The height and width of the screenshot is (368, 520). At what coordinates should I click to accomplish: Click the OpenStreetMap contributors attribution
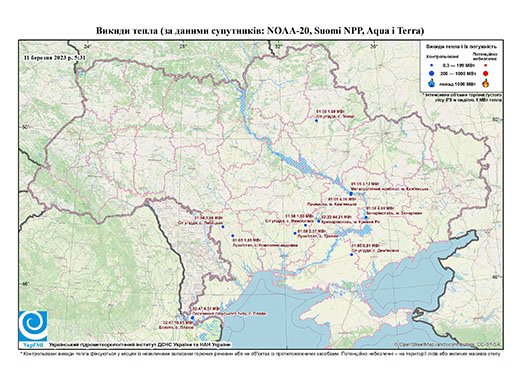447,344
